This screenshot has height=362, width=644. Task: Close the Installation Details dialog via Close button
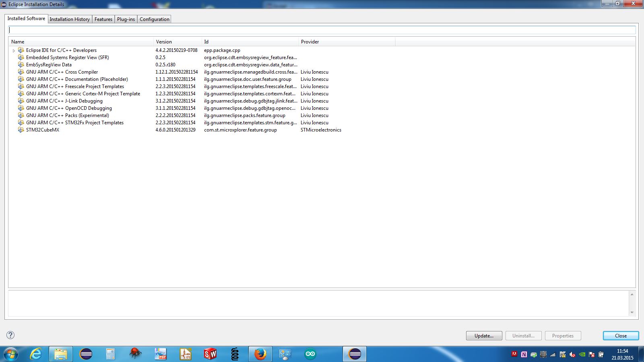pos(621,336)
